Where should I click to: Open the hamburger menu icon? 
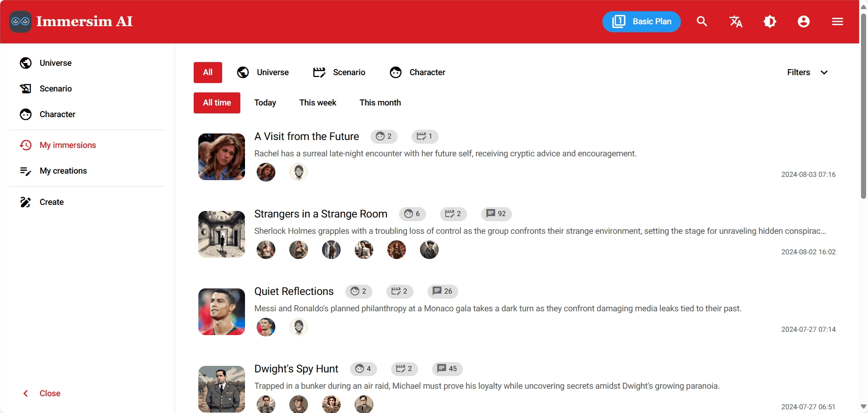[x=838, y=21]
